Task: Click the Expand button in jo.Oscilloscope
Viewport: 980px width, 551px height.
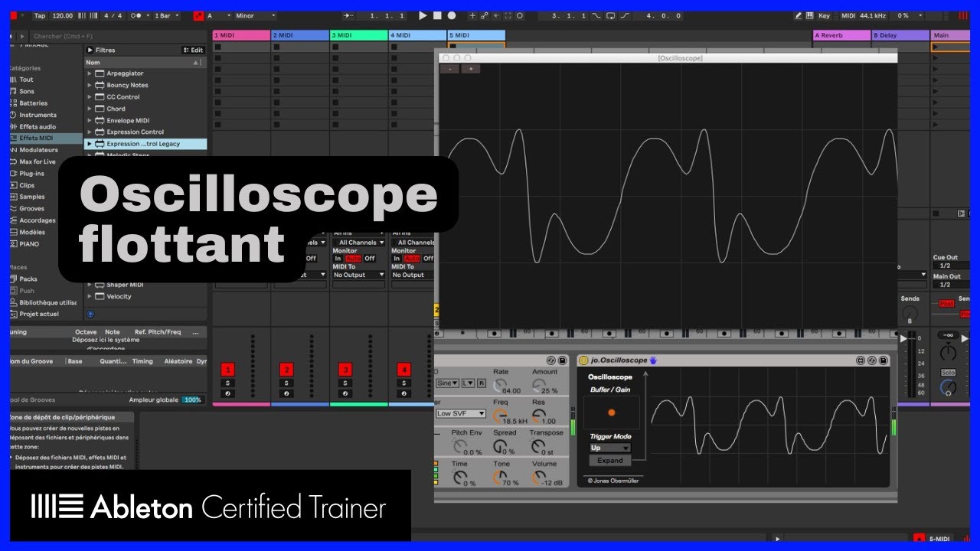Action: 610,461
